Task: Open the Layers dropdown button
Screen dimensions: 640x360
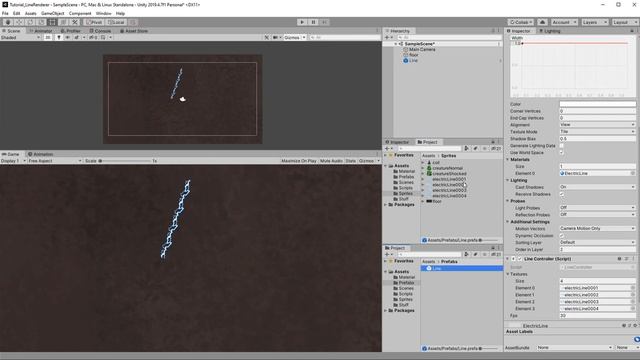Action: coord(594,22)
